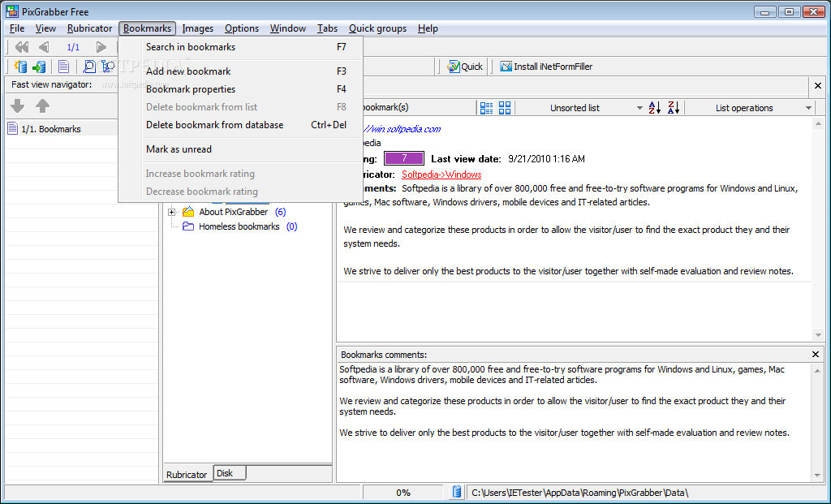The width and height of the screenshot is (831, 504).
Task: Open the Tabs menu
Action: tap(328, 28)
